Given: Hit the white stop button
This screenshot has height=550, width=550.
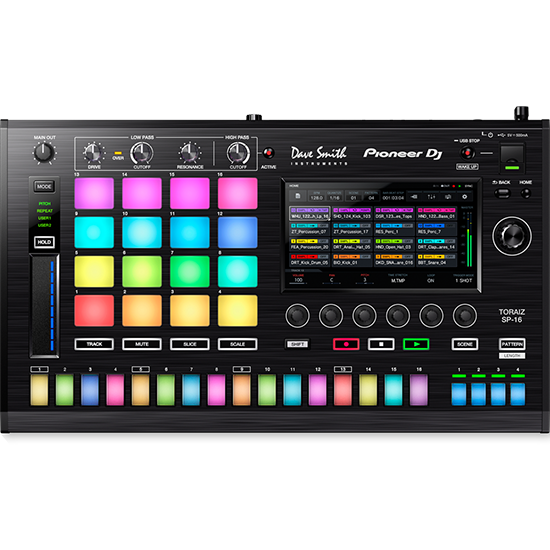Looking at the screenshot, I should 381,344.
